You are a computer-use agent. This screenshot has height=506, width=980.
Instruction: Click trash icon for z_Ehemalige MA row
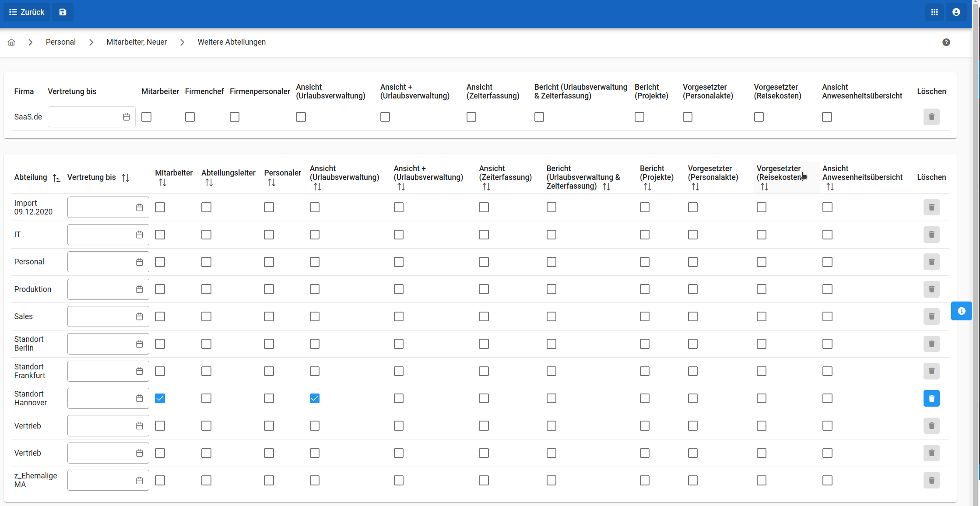[931, 480]
